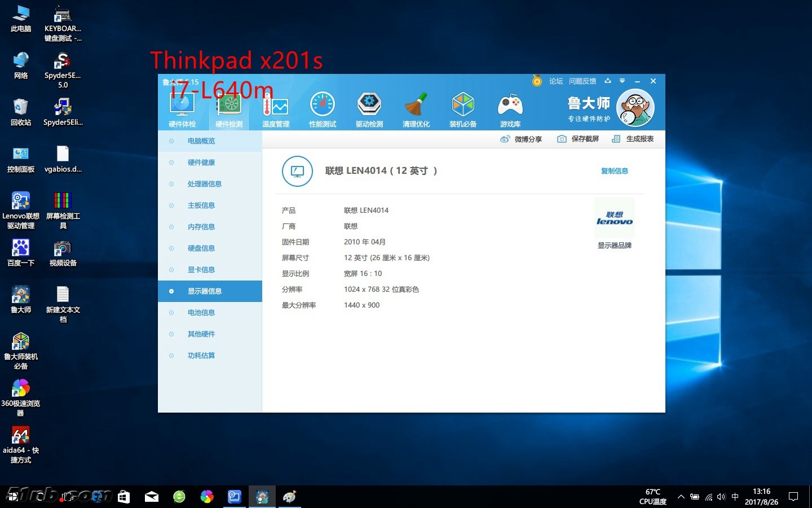Open 功耗估算 power estimate sidebar item
The width and height of the screenshot is (812, 508).
(x=201, y=356)
